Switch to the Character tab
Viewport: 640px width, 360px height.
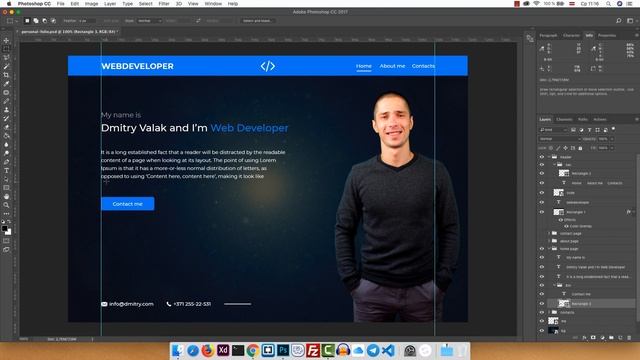pos(571,36)
